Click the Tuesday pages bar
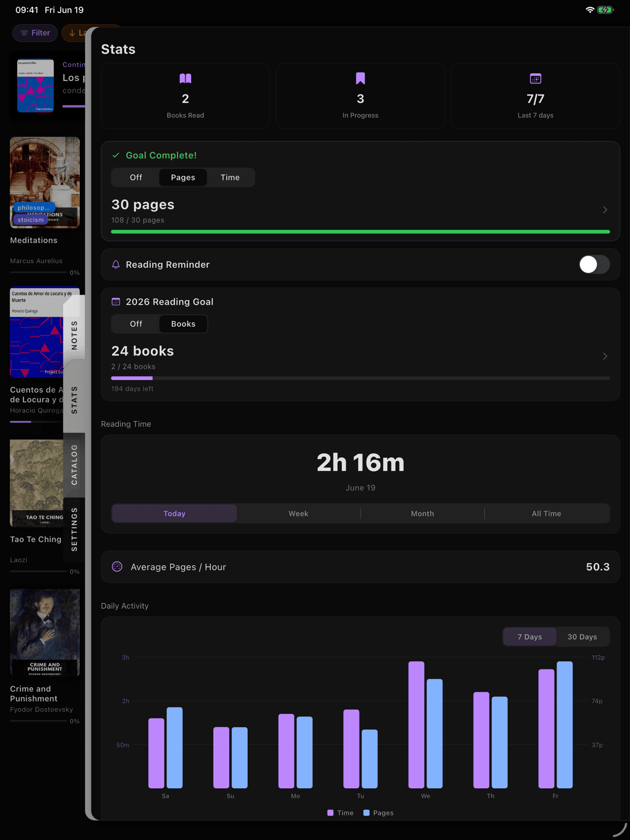This screenshot has width=630, height=840. tap(370, 759)
